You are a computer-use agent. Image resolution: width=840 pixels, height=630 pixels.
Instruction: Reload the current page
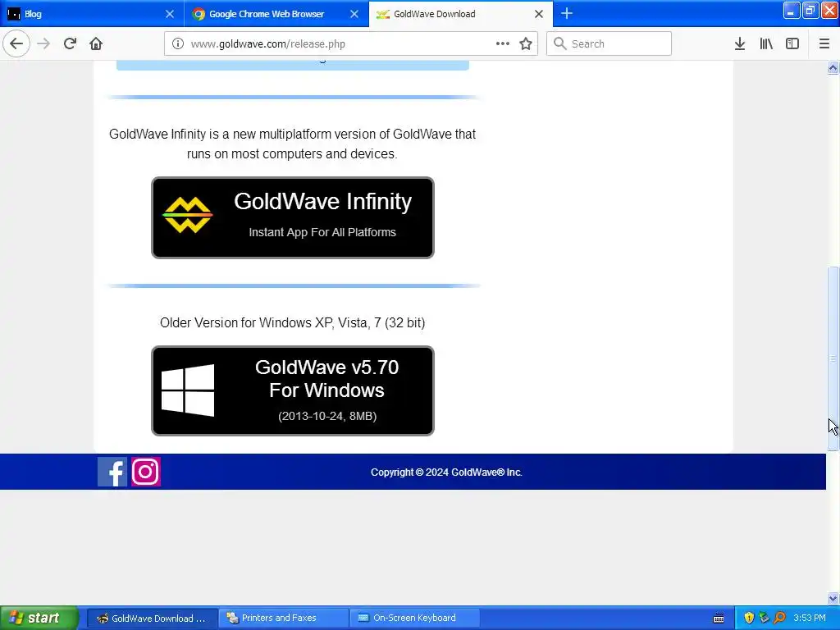click(70, 43)
